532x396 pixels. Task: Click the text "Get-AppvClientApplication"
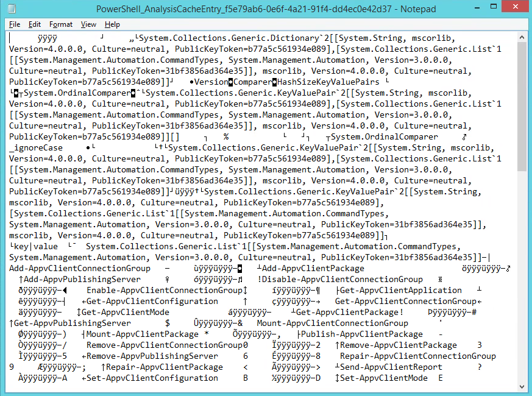[x=401, y=291]
